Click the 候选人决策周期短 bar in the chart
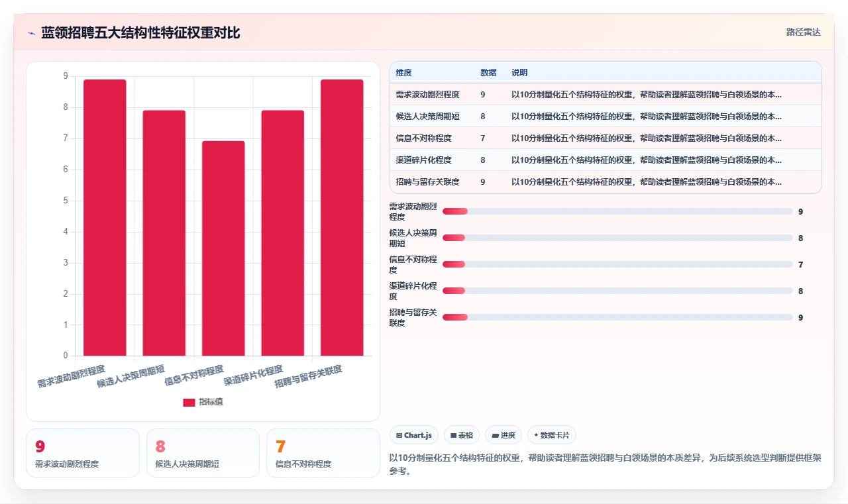Viewport: 848px width, 504px height. (x=164, y=233)
